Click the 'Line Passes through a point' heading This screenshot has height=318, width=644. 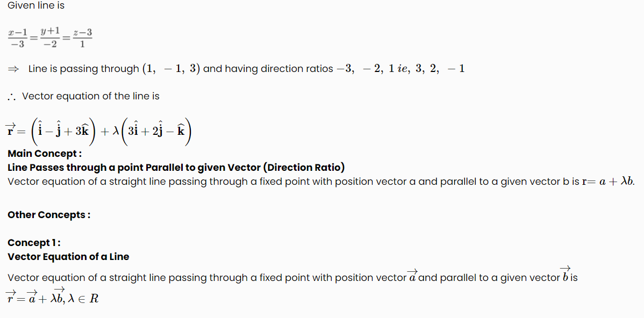pos(176,168)
